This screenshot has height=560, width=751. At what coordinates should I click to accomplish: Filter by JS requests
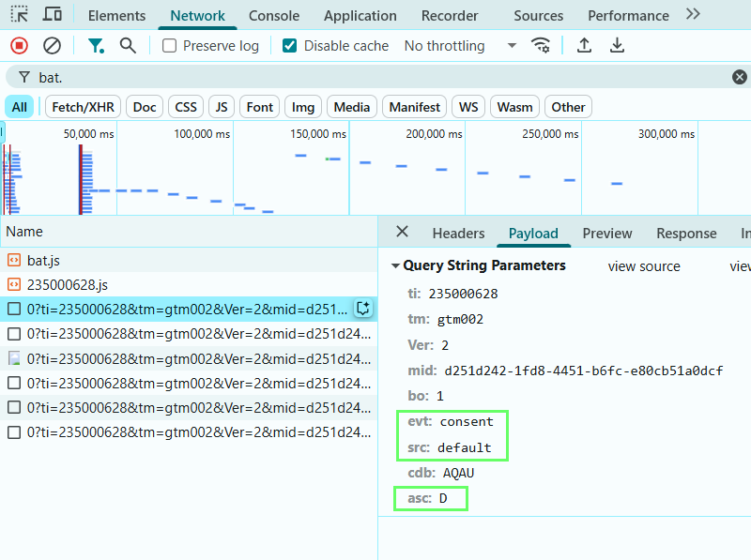(222, 107)
